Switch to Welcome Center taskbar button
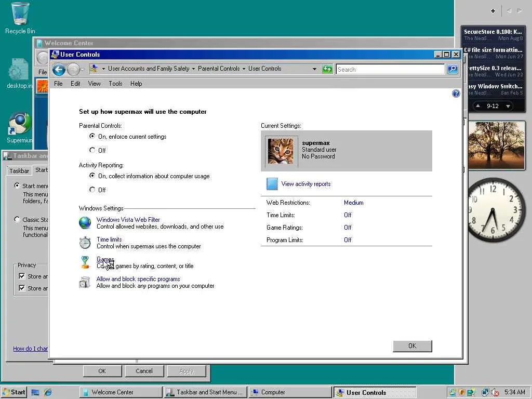This screenshot has width=532, height=399. (x=121, y=392)
